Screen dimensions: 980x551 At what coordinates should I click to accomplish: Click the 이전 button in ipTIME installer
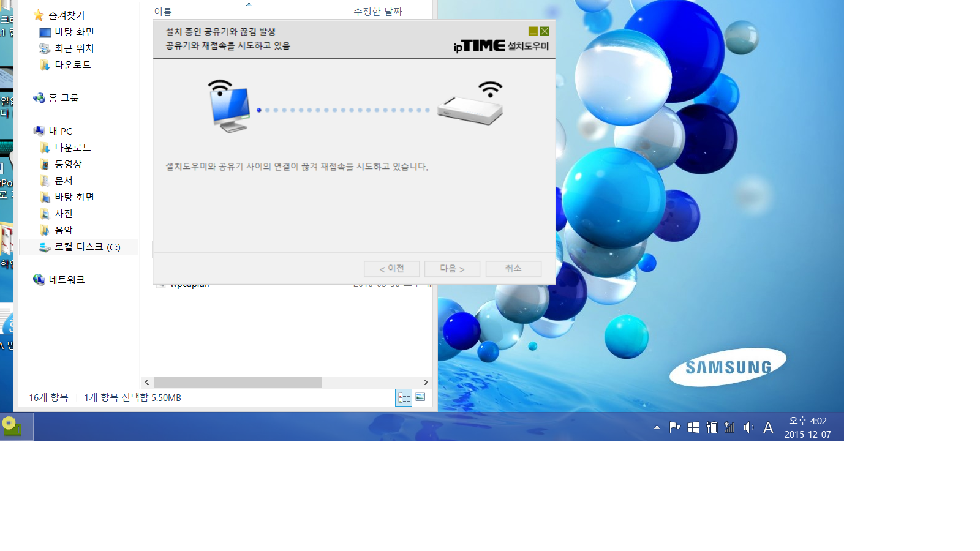tap(391, 269)
